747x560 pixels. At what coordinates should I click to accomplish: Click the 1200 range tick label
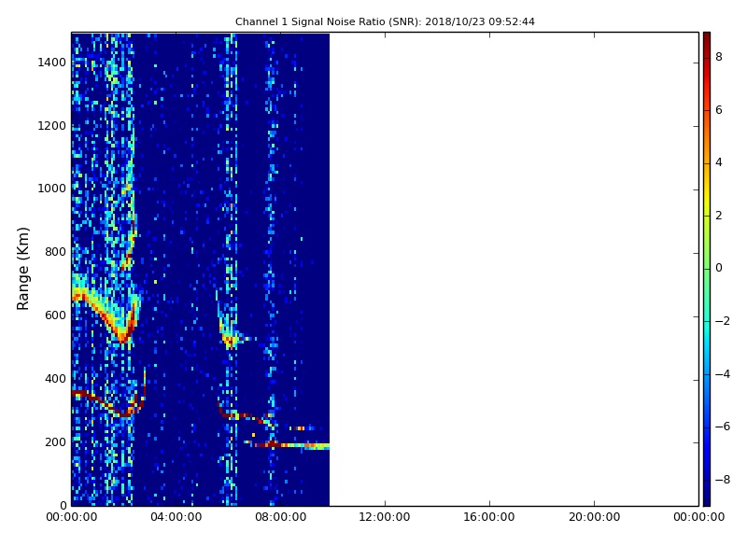(x=52, y=126)
